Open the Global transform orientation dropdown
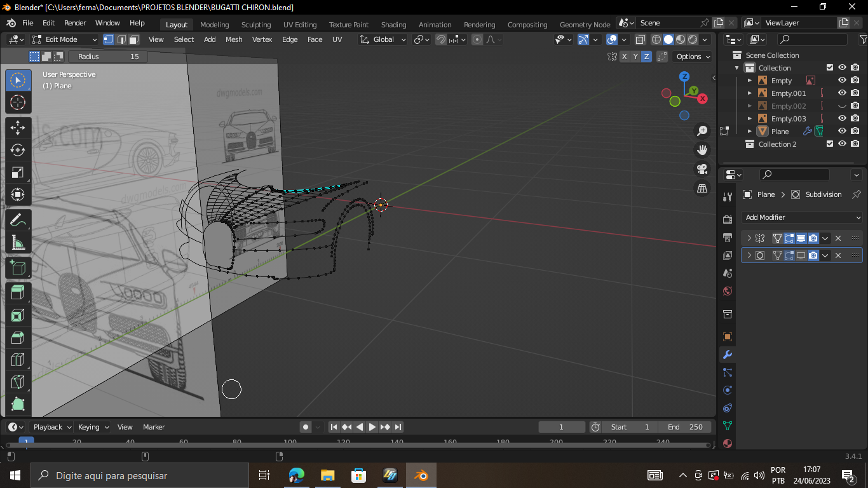868x488 pixels. 383,39
